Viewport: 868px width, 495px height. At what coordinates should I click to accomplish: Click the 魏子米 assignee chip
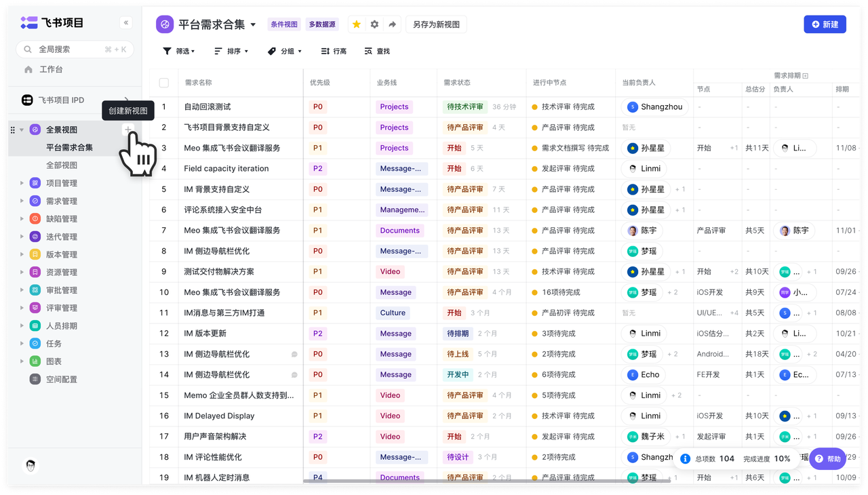(x=645, y=437)
